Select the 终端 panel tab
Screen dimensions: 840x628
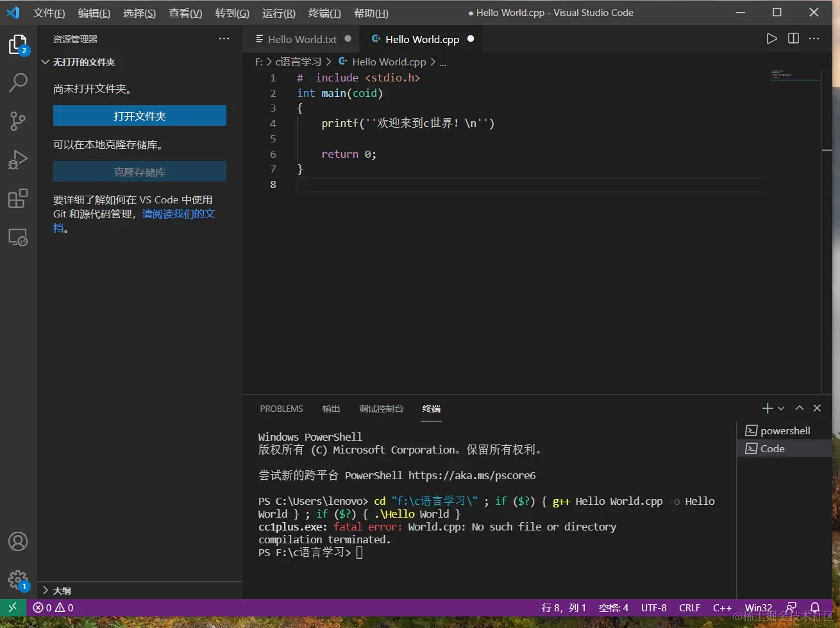[x=432, y=409]
